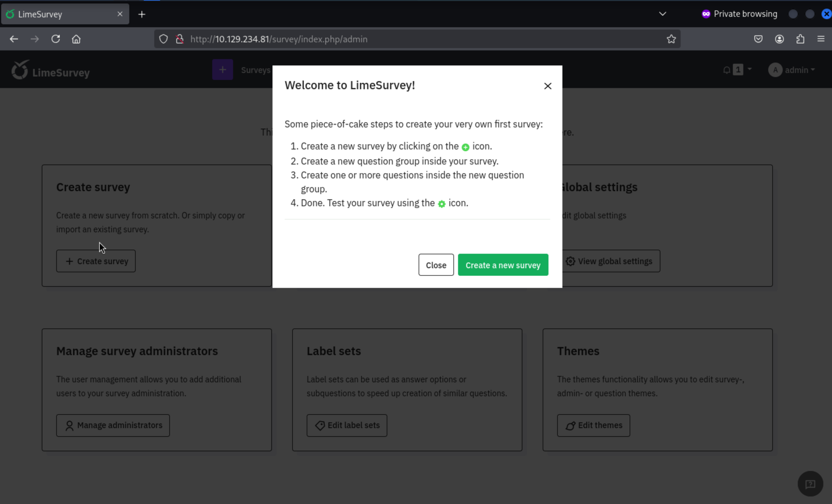Screen dimensions: 832x504
Task: Open the Surveys menu item
Action: (255, 70)
